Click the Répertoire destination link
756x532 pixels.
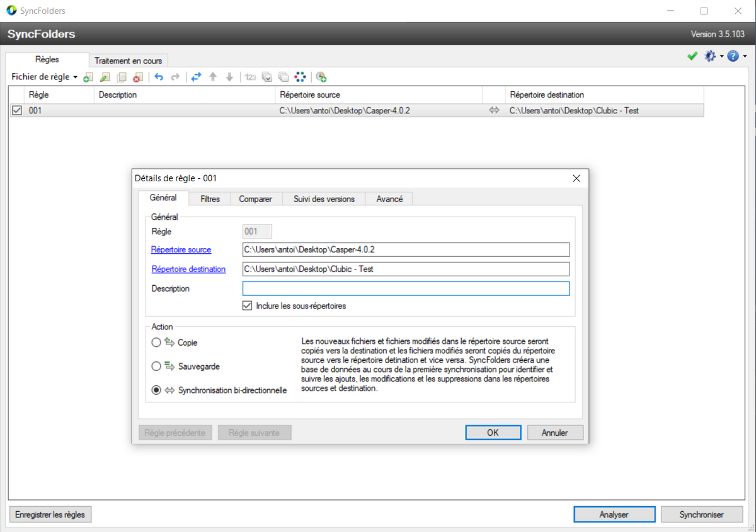(x=188, y=269)
